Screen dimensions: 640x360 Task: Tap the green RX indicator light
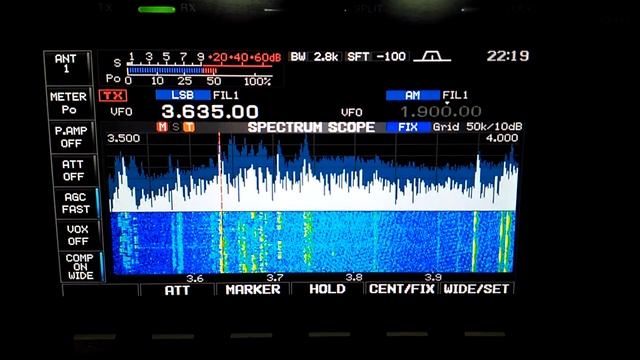[157, 9]
